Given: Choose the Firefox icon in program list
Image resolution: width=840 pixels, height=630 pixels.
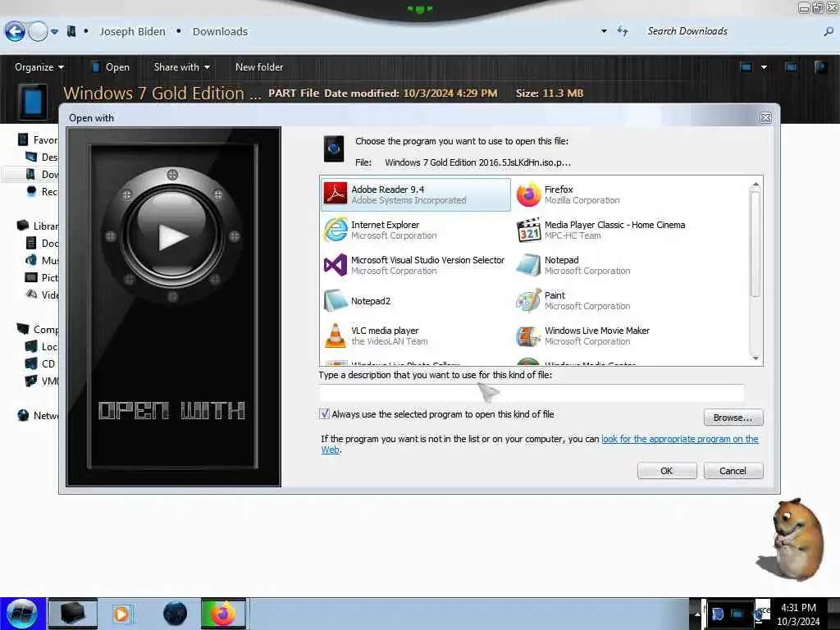Looking at the screenshot, I should coord(528,194).
